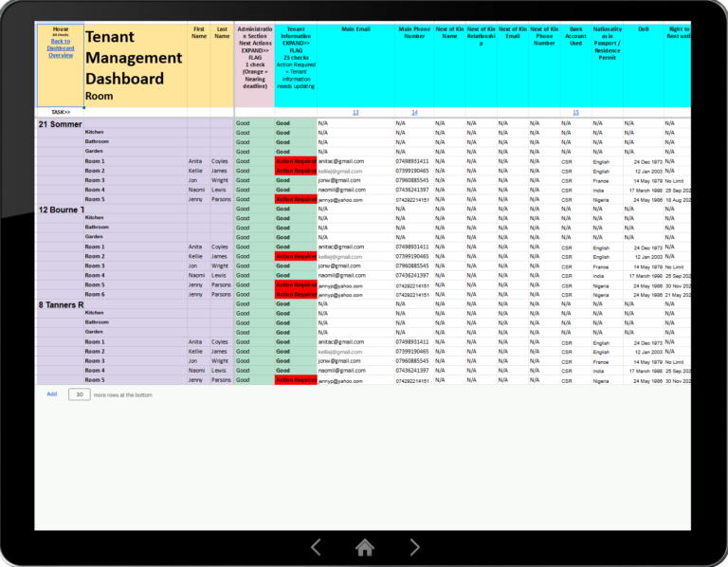Select Room 3 under 8 Tanners
This screenshot has height=567, width=728.
click(136, 361)
